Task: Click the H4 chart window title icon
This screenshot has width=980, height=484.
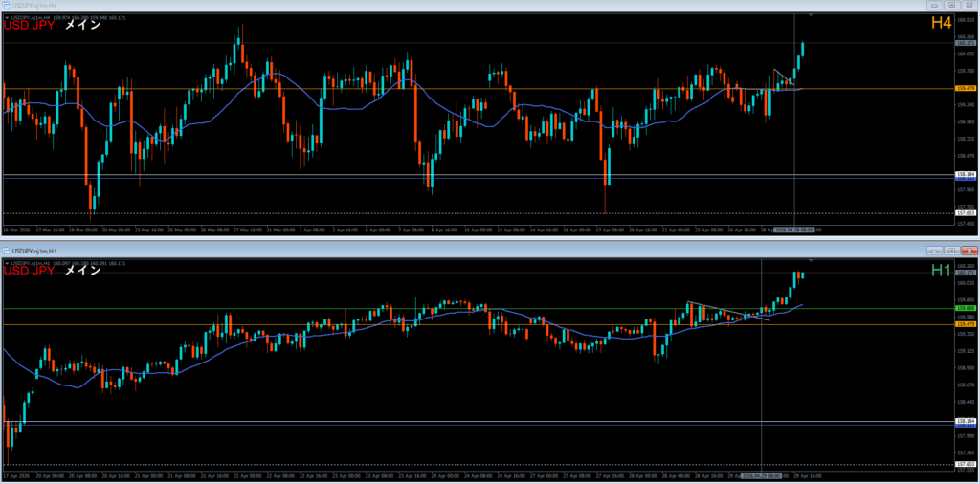Action: point(7,6)
